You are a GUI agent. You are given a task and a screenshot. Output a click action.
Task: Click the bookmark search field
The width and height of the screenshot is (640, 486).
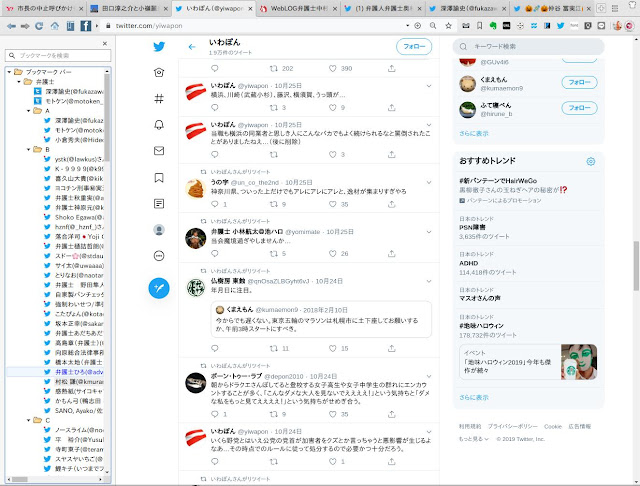(58, 55)
